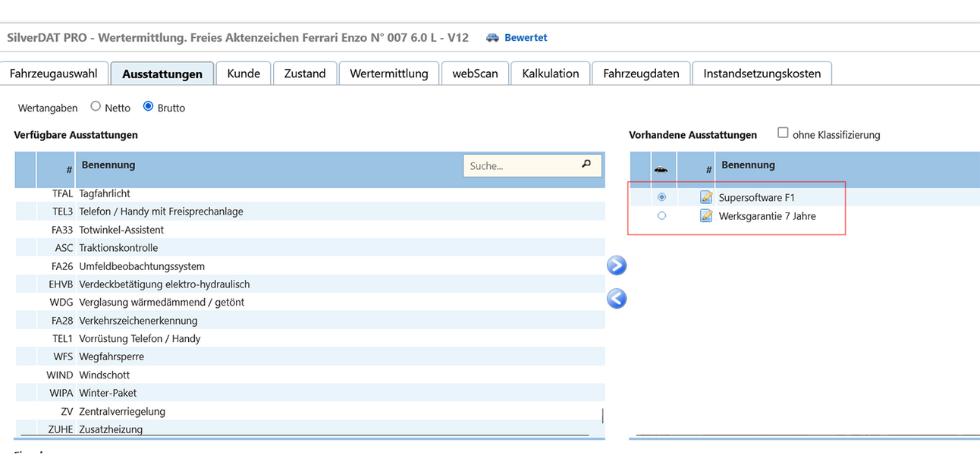Image resolution: width=980 pixels, height=474 pixels.
Task: Select the Netto radio button
Action: [x=96, y=107]
